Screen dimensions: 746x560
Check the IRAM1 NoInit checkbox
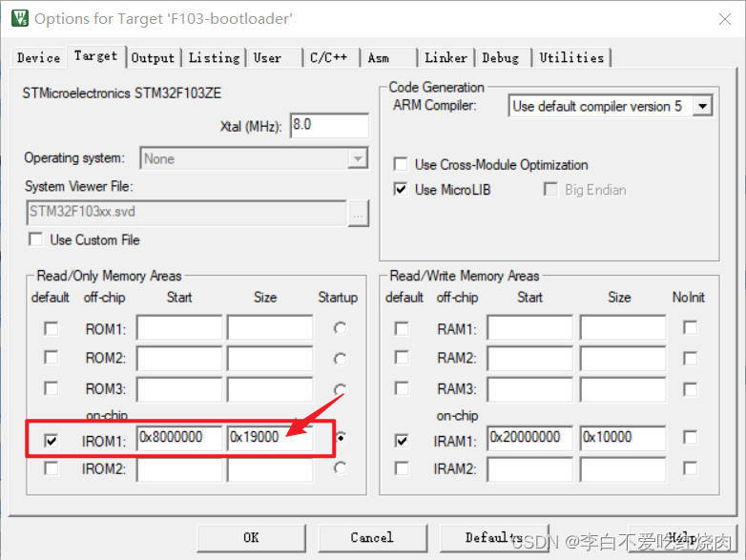(690, 437)
